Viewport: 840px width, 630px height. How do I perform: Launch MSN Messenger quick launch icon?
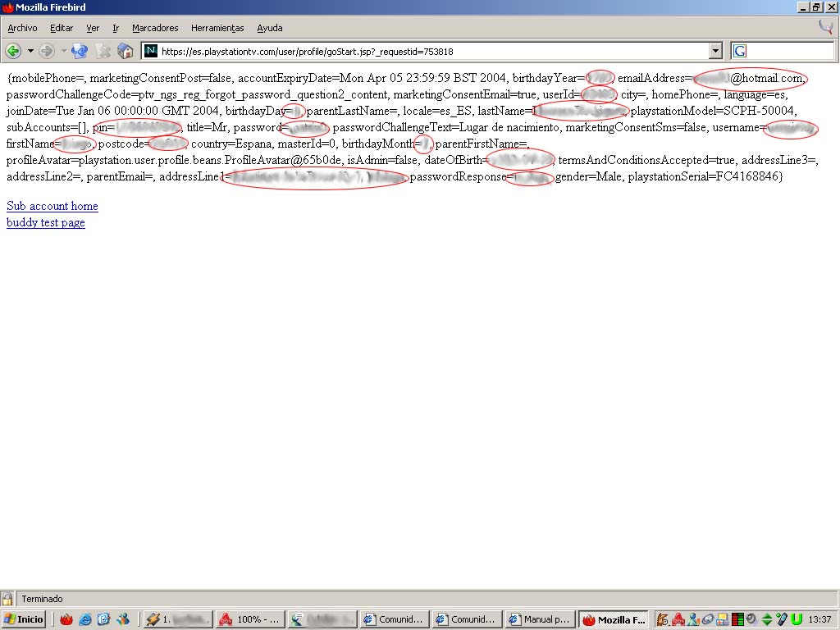coord(123,620)
